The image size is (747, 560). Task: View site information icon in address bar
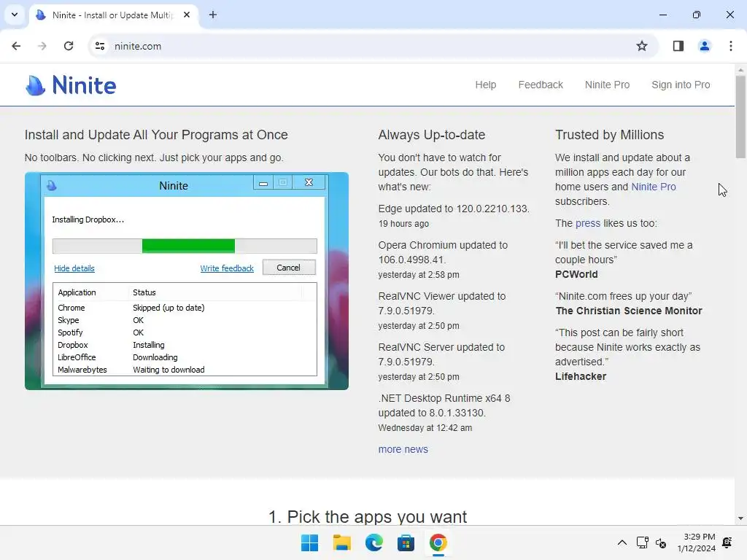[x=99, y=46]
